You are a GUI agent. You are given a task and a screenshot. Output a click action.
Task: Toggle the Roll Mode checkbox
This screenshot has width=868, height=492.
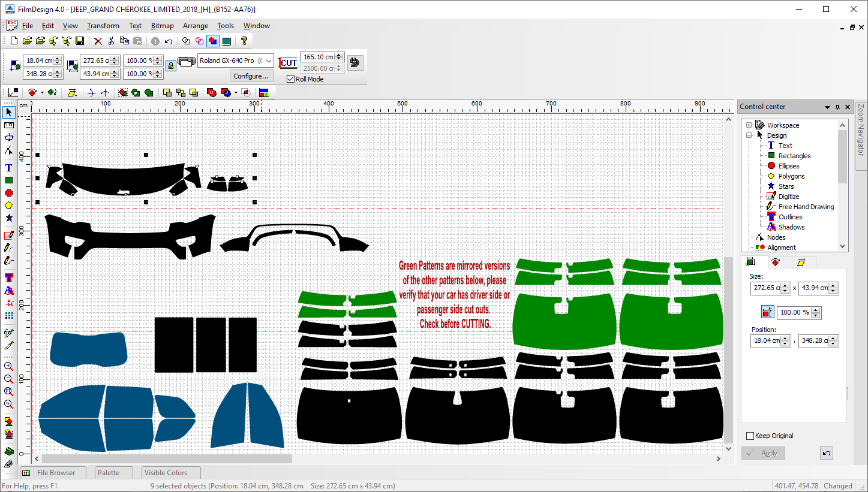coord(291,79)
